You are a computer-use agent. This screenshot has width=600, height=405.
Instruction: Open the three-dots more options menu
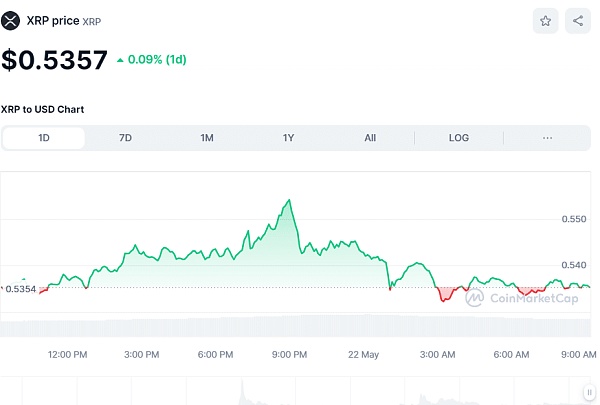pos(547,138)
